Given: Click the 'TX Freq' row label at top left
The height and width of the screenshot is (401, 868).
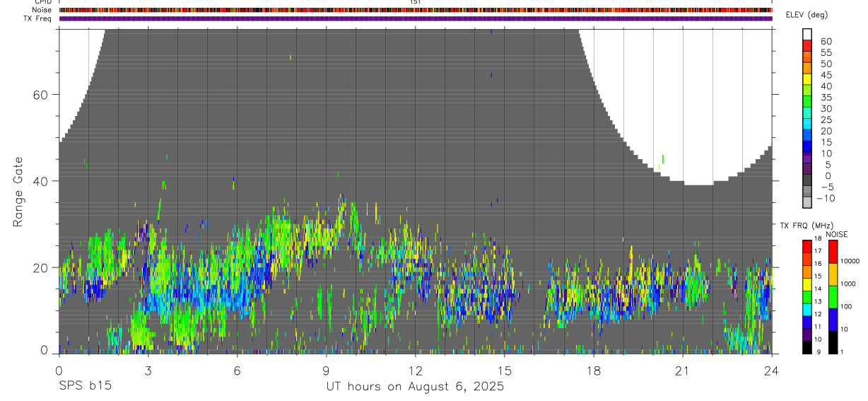Looking at the screenshot, I should point(38,18).
